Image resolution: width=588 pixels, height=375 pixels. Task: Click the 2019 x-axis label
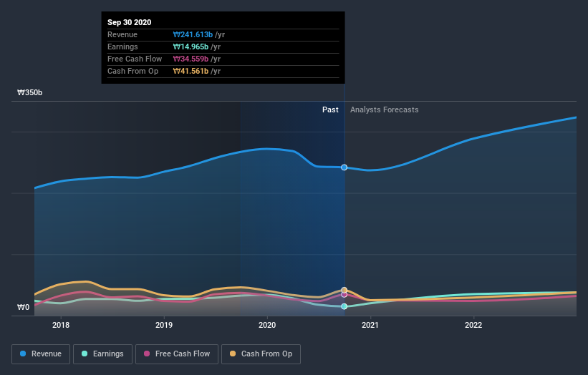click(x=164, y=325)
